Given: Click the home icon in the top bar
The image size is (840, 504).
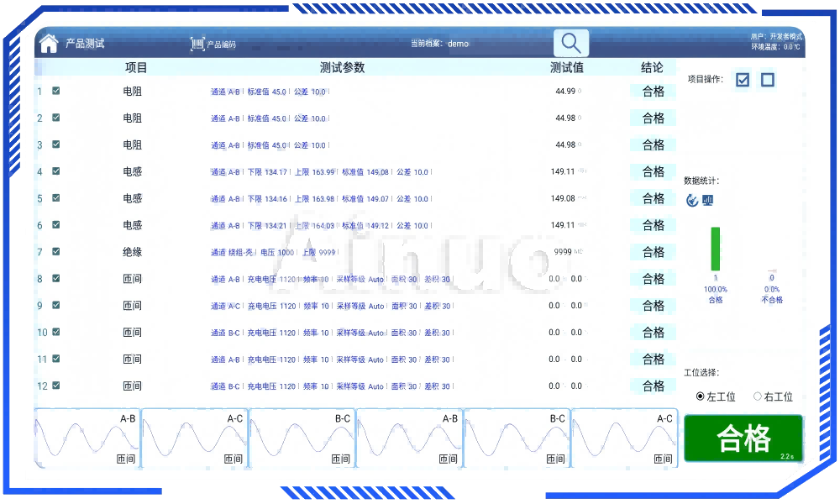Looking at the screenshot, I should point(47,42).
